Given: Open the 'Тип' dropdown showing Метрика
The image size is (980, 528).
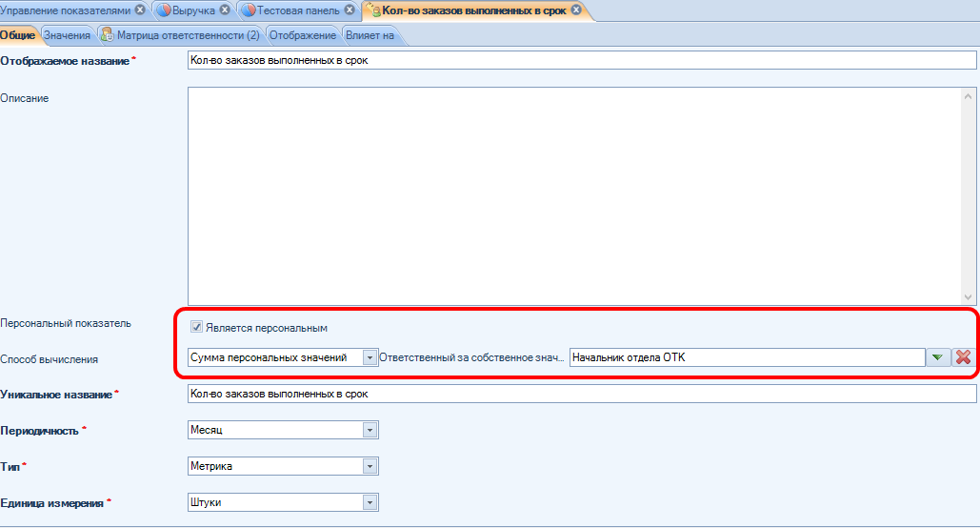Looking at the screenshot, I should (x=370, y=466).
